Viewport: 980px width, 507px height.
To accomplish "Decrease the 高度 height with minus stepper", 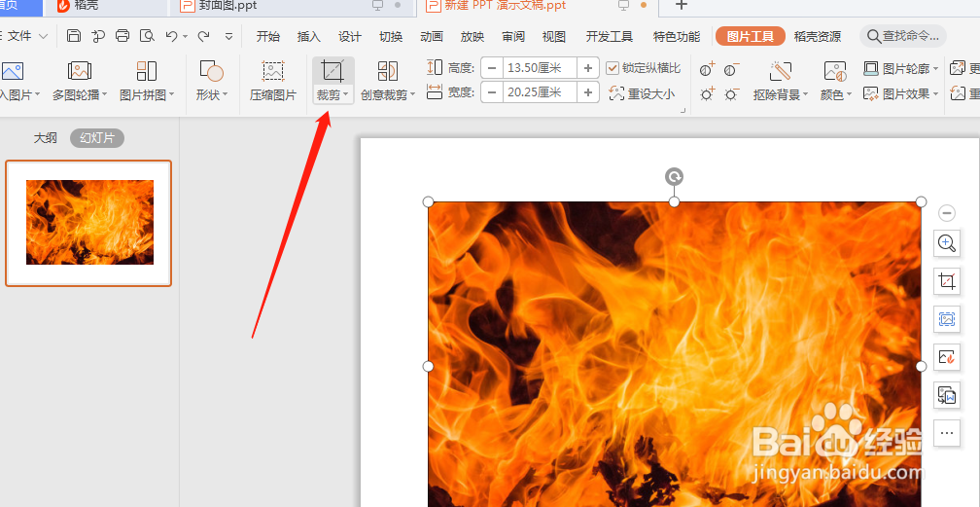I will [x=493, y=67].
